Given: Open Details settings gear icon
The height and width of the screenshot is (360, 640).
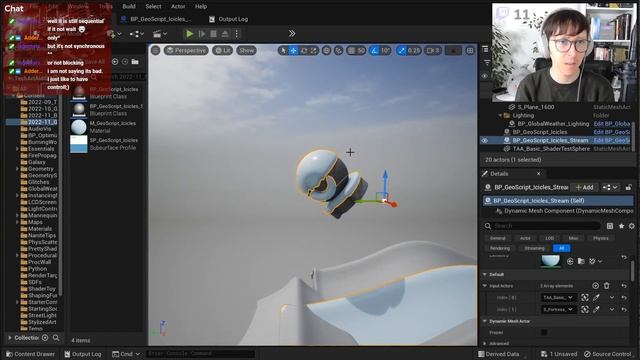Looking at the screenshot, I should [631, 226].
